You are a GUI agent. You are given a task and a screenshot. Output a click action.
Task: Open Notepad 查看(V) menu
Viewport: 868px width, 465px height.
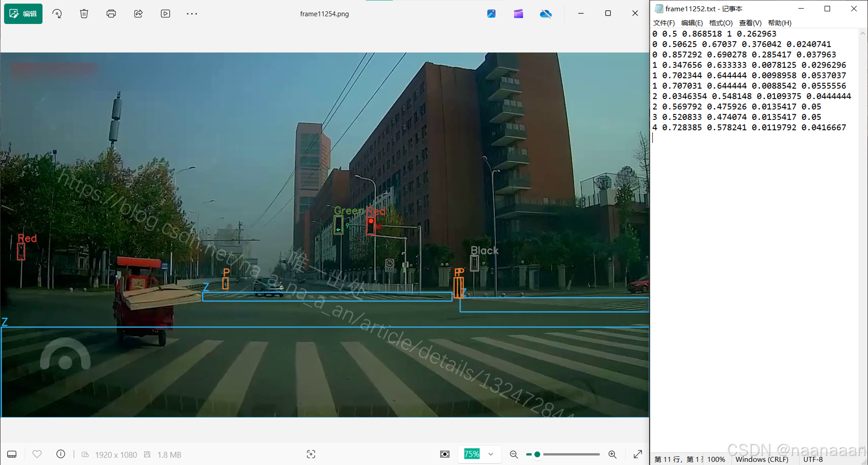point(750,23)
